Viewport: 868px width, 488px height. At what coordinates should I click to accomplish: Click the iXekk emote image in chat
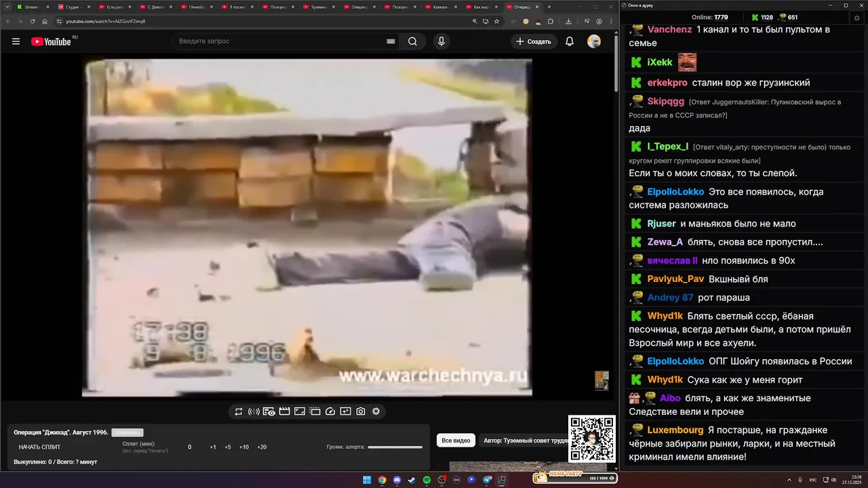pyautogui.click(x=687, y=62)
